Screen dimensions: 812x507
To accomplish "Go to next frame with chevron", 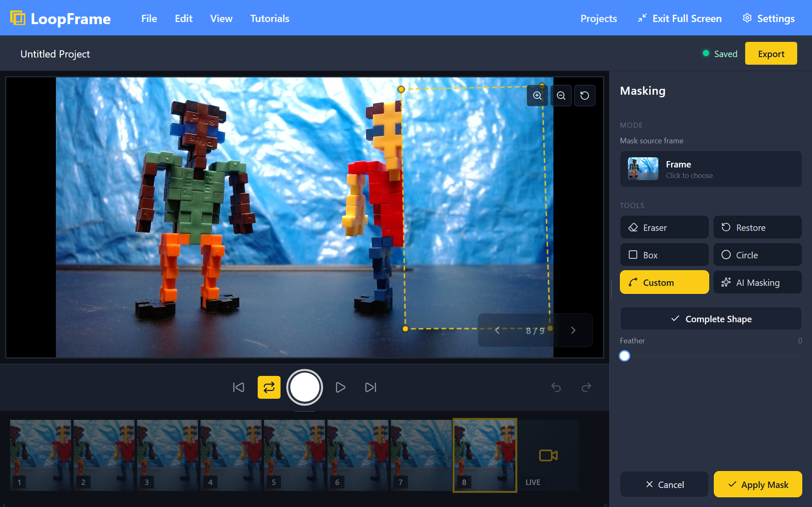I will coord(573,330).
